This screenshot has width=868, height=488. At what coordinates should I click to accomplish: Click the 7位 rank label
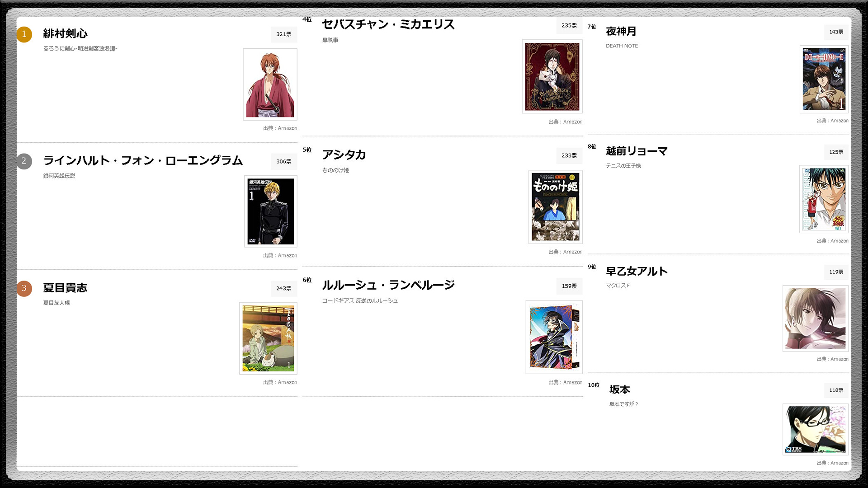(592, 27)
